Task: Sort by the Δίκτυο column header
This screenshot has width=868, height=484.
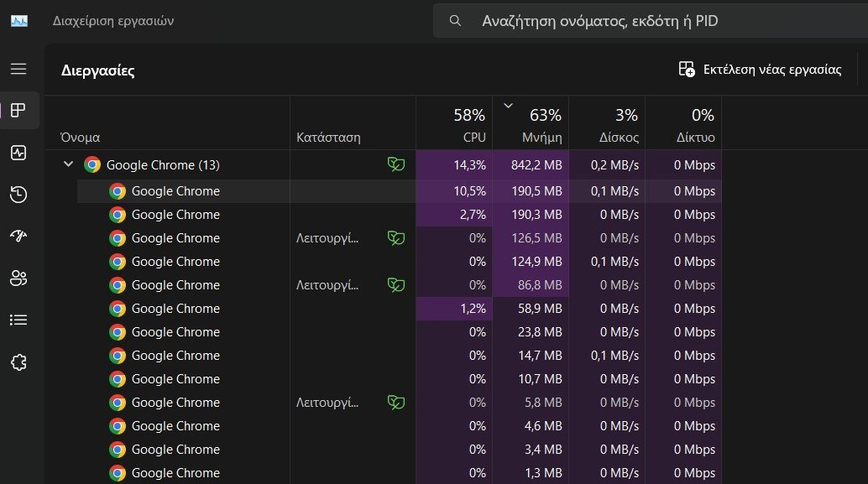Action: click(x=683, y=123)
